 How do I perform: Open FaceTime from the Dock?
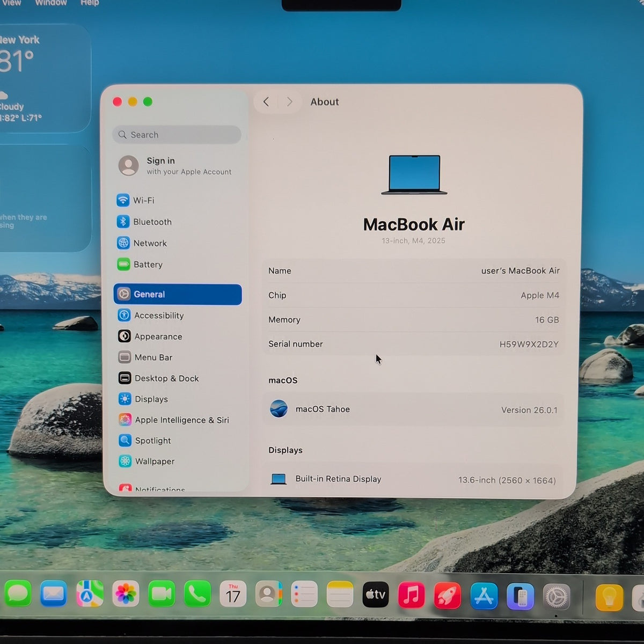[162, 594]
